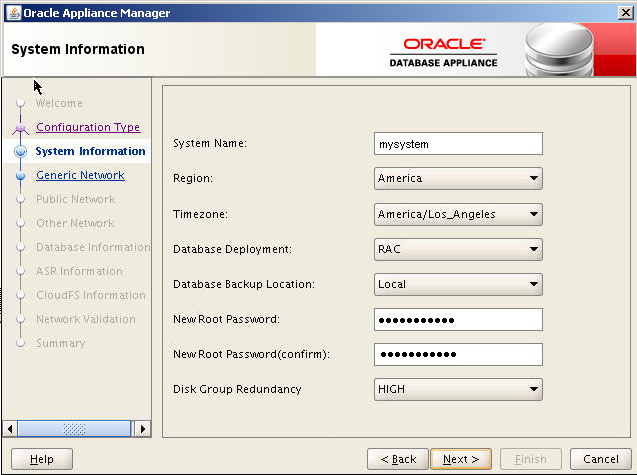Viewport: 637px width, 475px height.
Task: Close the Oracle Appliance Manager window
Action: (x=626, y=13)
